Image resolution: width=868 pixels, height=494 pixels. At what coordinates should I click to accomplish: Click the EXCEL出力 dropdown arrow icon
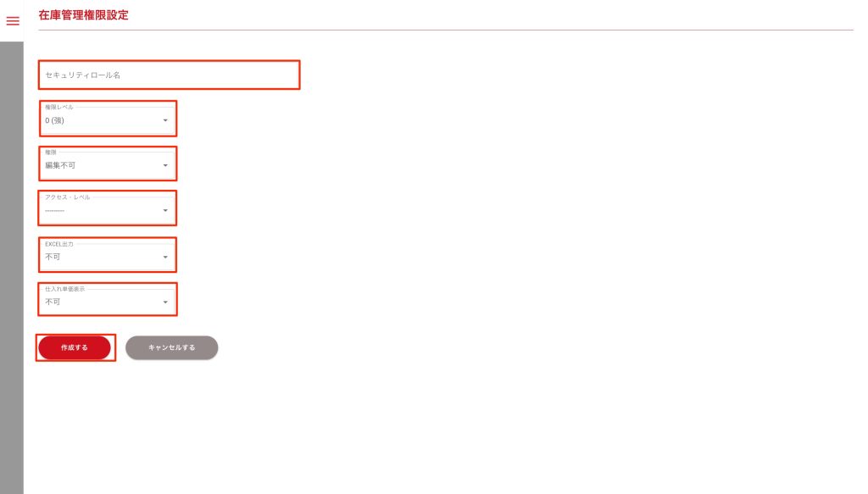click(165, 257)
